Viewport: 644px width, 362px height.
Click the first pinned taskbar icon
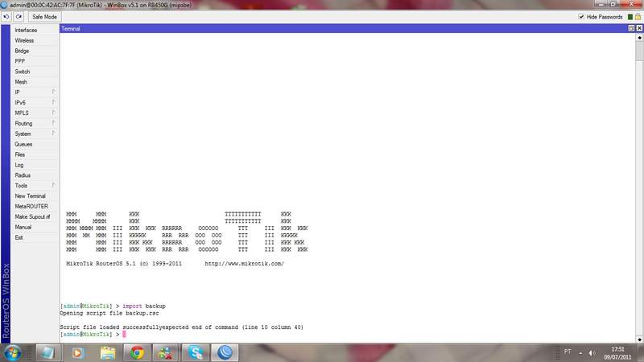48,353
